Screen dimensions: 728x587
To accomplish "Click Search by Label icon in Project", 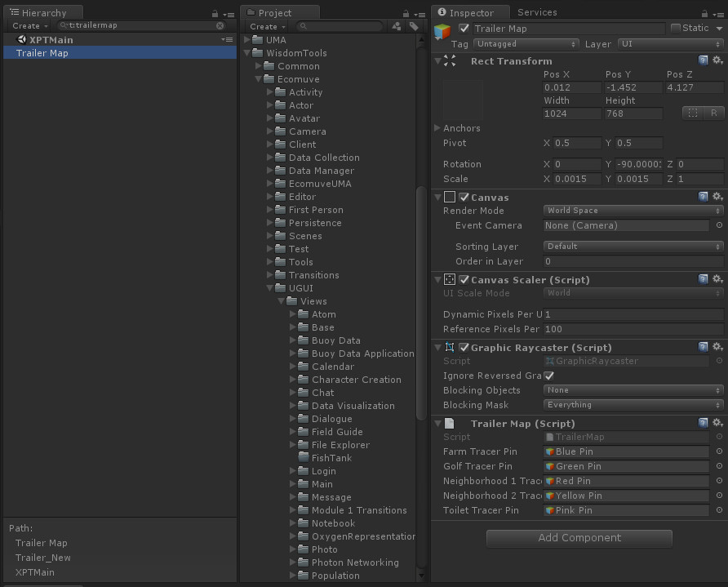I will [x=414, y=26].
